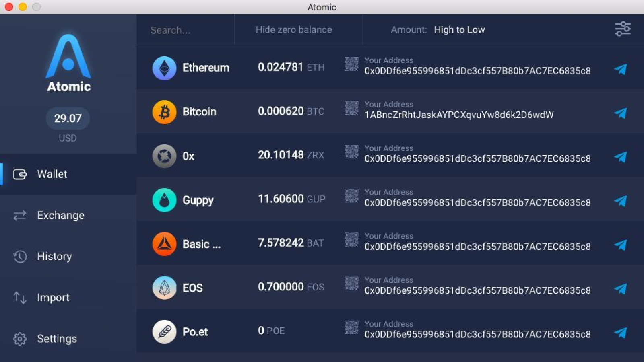The image size is (644, 362).
Task: Select the Guppy row address text
Action: click(x=478, y=203)
